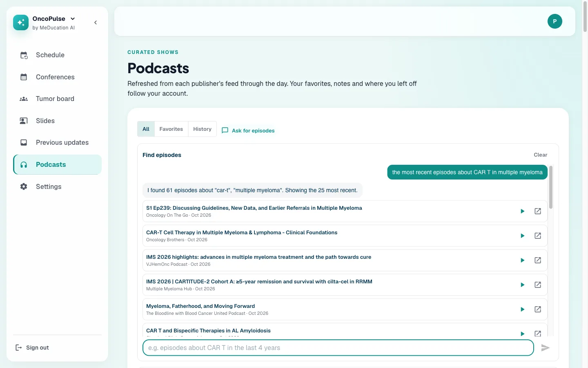
Task: Switch to the All tab
Action: click(146, 129)
